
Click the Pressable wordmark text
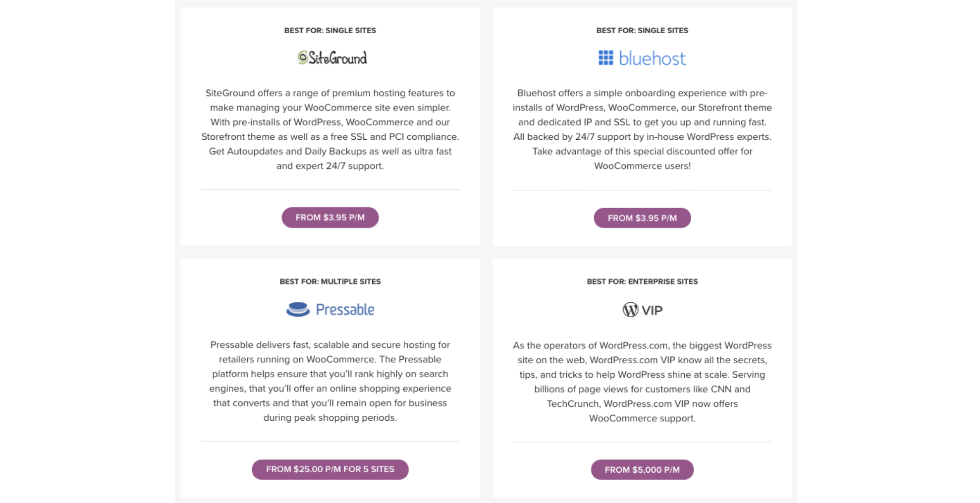[x=345, y=310]
